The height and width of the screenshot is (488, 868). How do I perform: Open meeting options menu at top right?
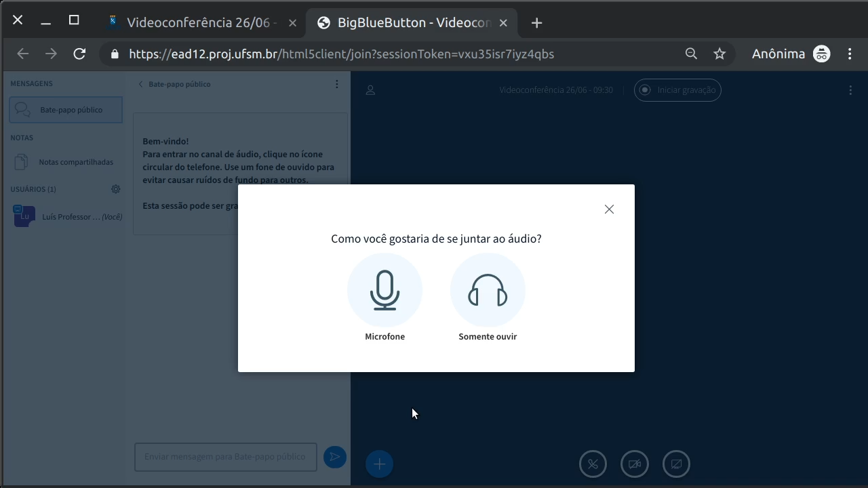tap(850, 90)
